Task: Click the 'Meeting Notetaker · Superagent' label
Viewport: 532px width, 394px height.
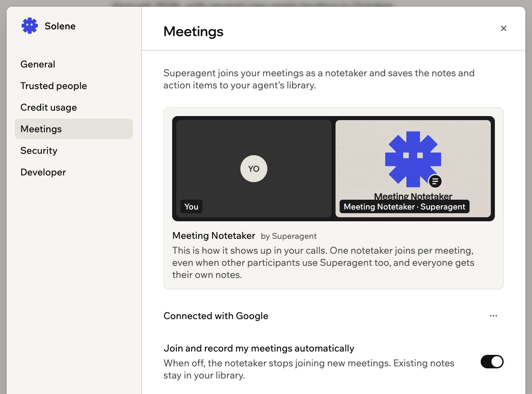Action: pos(404,206)
